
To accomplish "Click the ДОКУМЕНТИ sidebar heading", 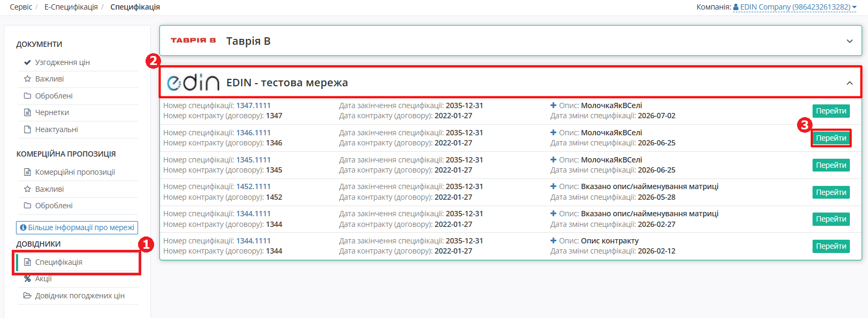I will pyautogui.click(x=39, y=44).
